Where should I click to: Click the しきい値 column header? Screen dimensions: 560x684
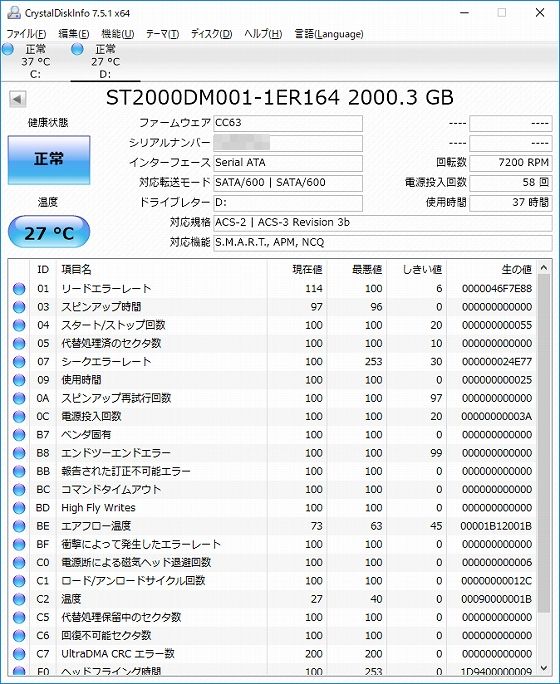pyautogui.click(x=417, y=270)
